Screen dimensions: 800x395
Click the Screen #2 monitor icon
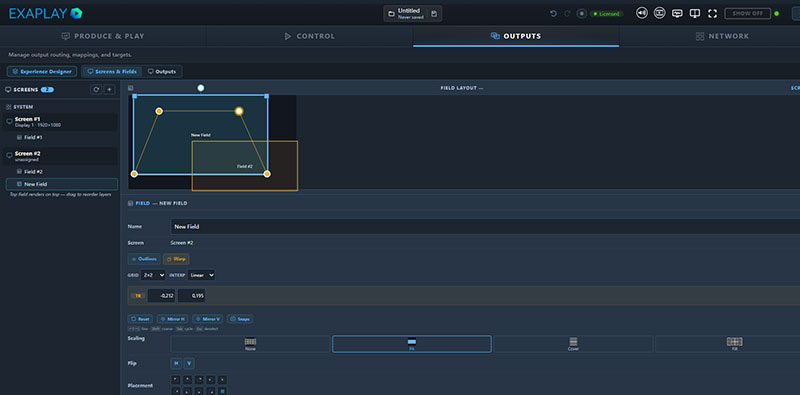(10, 156)
